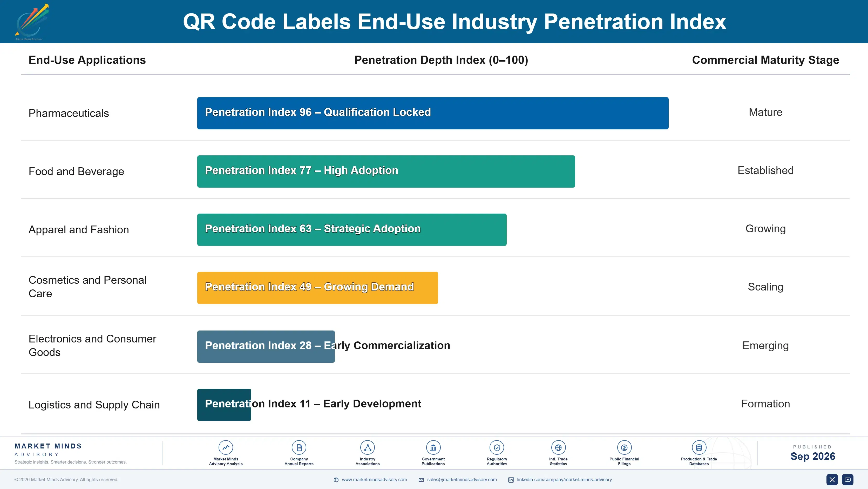Click the Emerging maturity stage text
This screenshot has height=489, width=868.
coord(765,346)
